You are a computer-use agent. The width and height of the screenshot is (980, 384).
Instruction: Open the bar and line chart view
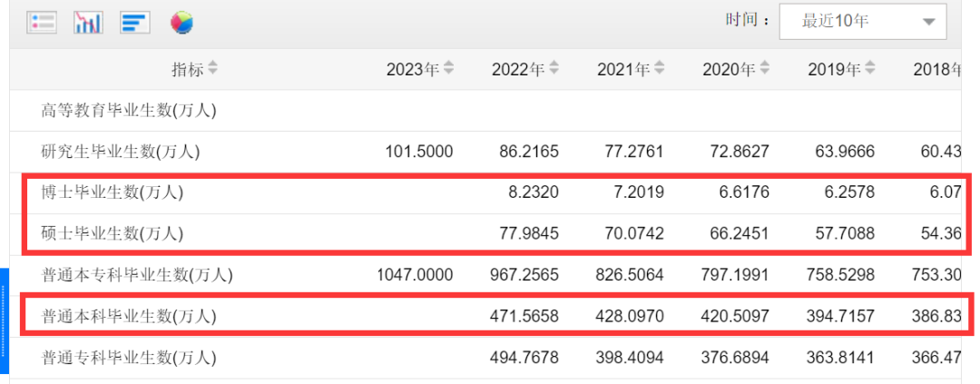coord(88,22)
